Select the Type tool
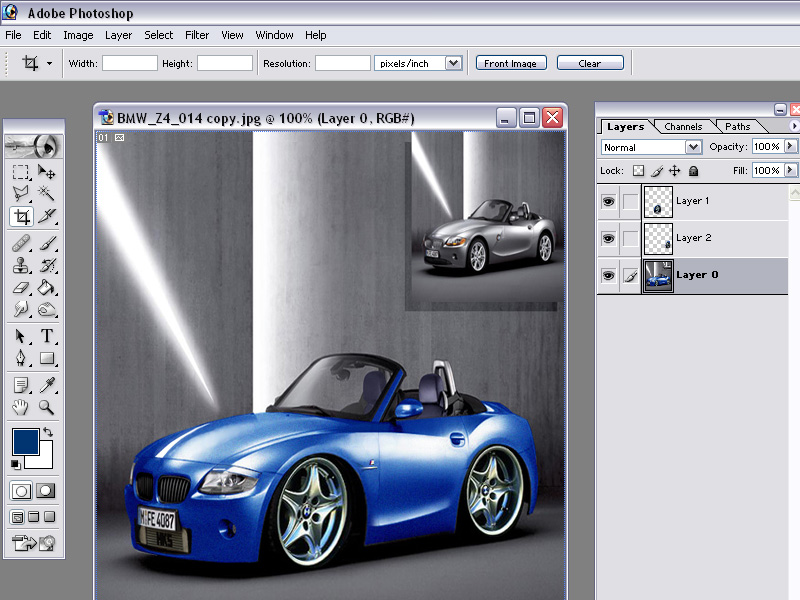The height and width of the screenshot is (600, 800). [46, 336]
